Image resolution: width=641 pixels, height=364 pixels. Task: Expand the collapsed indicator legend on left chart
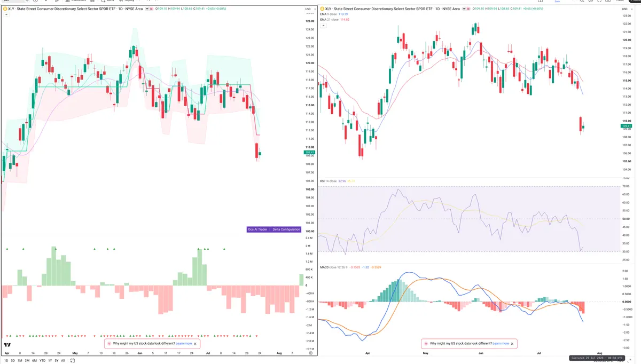(6, 15)
